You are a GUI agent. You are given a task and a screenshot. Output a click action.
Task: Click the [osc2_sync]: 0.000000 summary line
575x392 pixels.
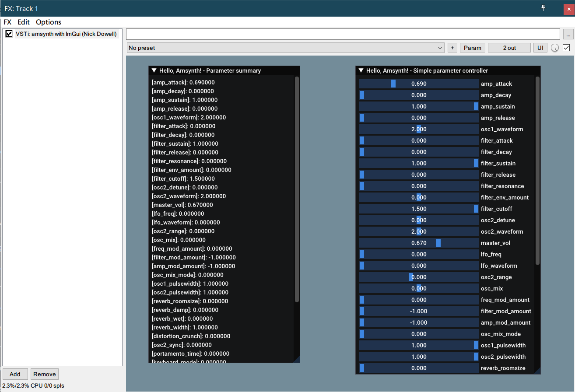pyautogui.click(x=182, y=345)
